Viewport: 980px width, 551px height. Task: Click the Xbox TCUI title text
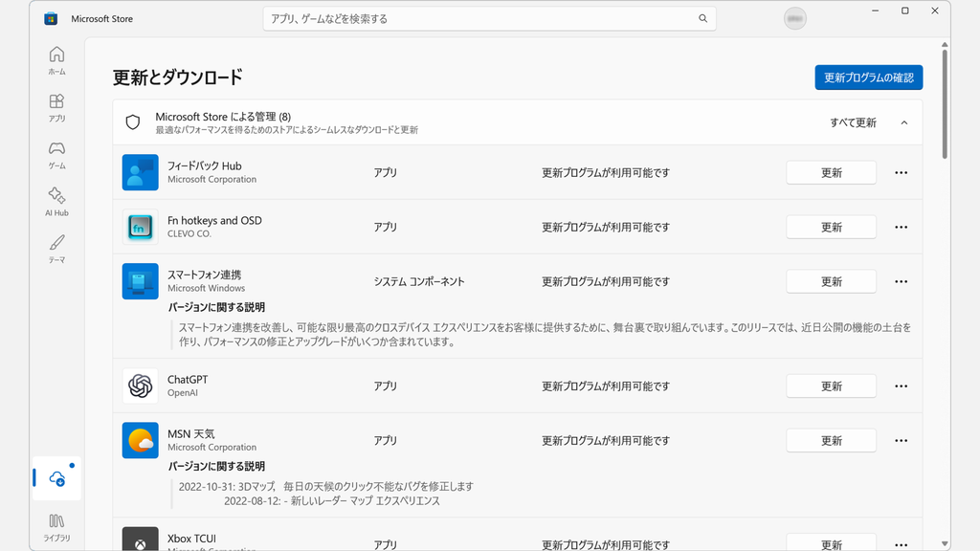coord(191,538)
